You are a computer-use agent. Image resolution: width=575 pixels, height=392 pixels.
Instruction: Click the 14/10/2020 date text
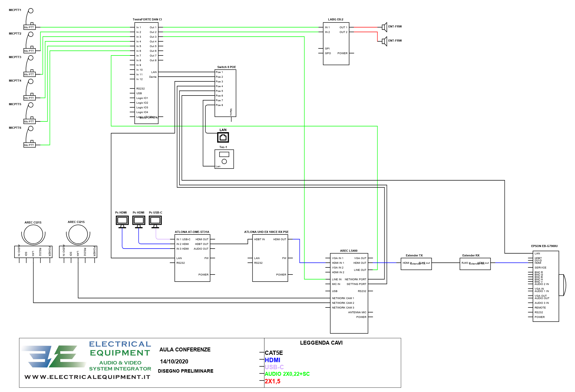[x=174, y=362]
